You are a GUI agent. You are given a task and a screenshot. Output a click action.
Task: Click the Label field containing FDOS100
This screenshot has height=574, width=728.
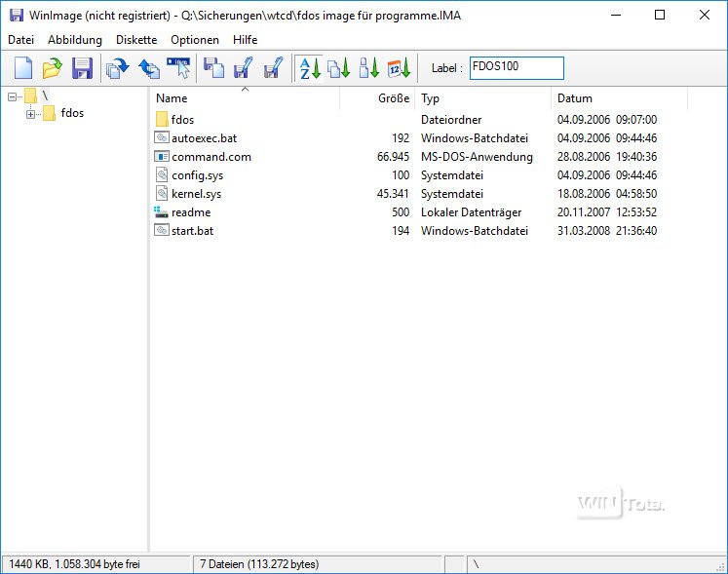(517, 68)
